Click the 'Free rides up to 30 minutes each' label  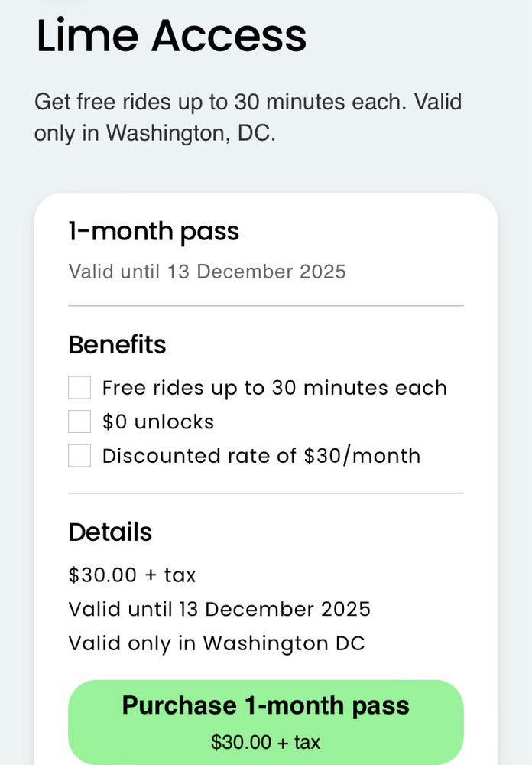[274, 388]
